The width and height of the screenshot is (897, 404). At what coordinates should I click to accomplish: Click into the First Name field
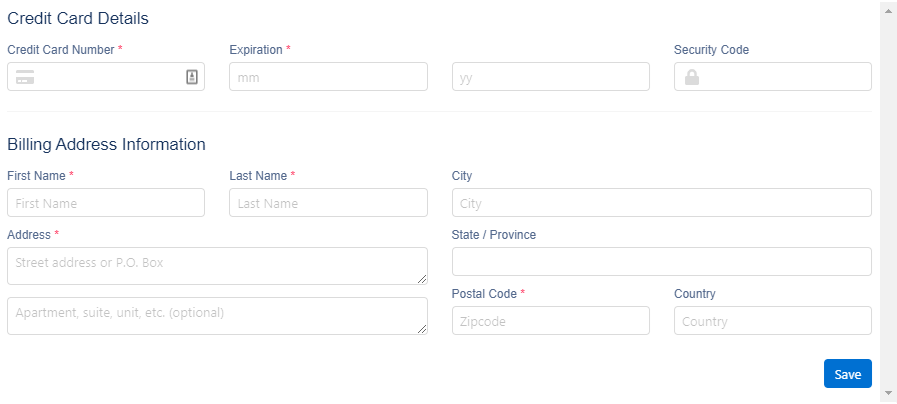(x=105, y=203)
